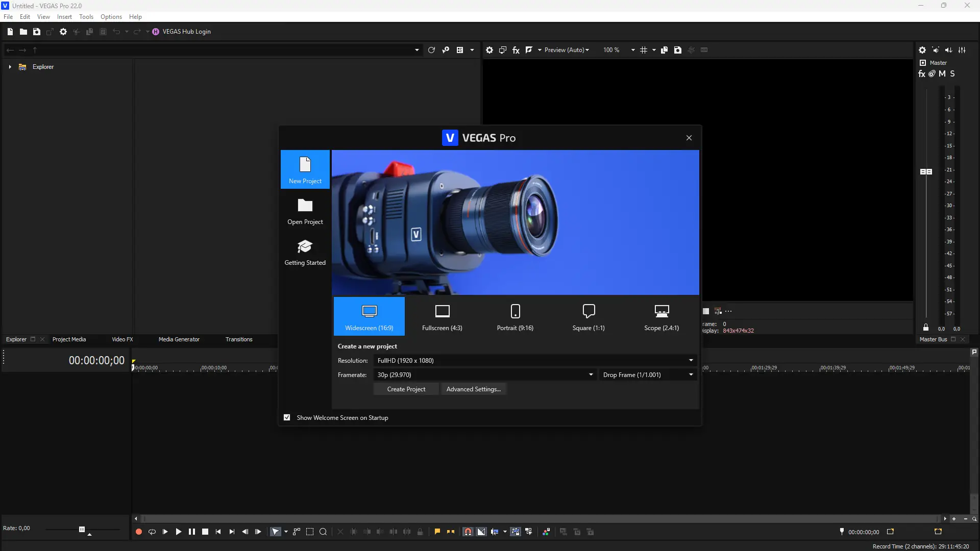
Task: Save the project with the save icon
Action: (x=36, y=31)
